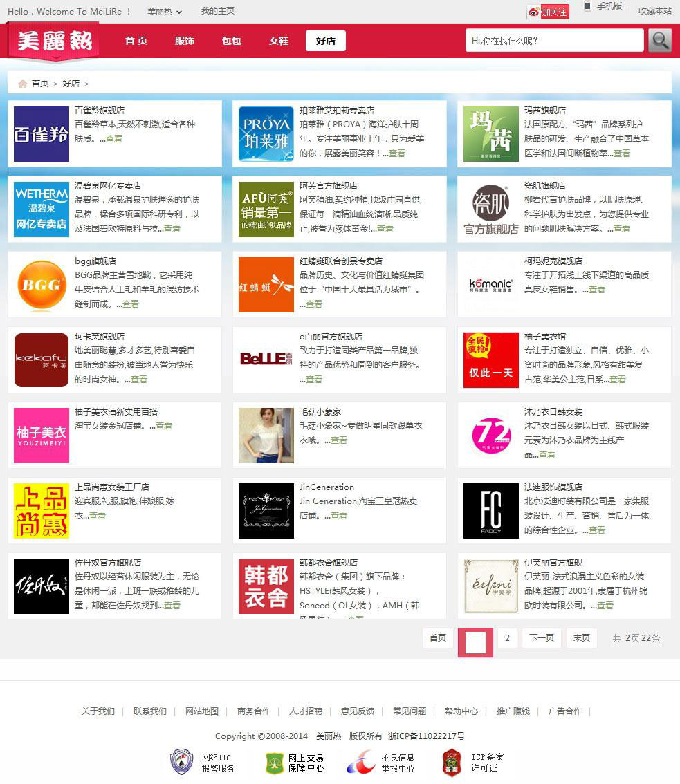Open the kekafu 珂卡芙 logo
Image resolution: width=680 pixels, height=784 pixels.
tap(42, 360)
